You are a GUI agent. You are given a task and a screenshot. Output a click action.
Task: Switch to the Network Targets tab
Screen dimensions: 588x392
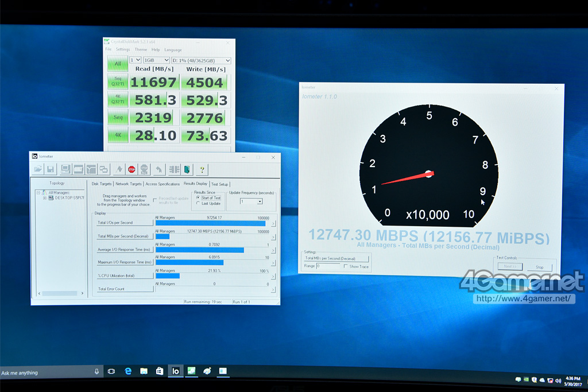click(129, 184)
